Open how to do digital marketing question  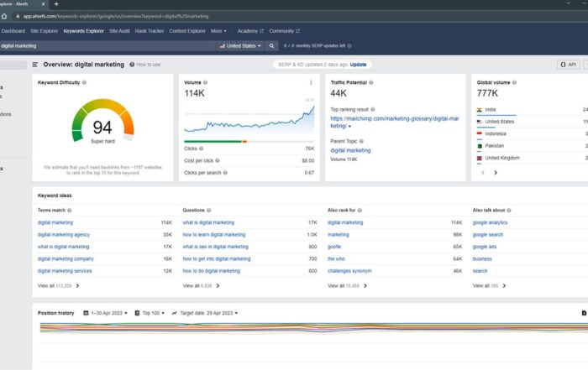pos(211,271)
